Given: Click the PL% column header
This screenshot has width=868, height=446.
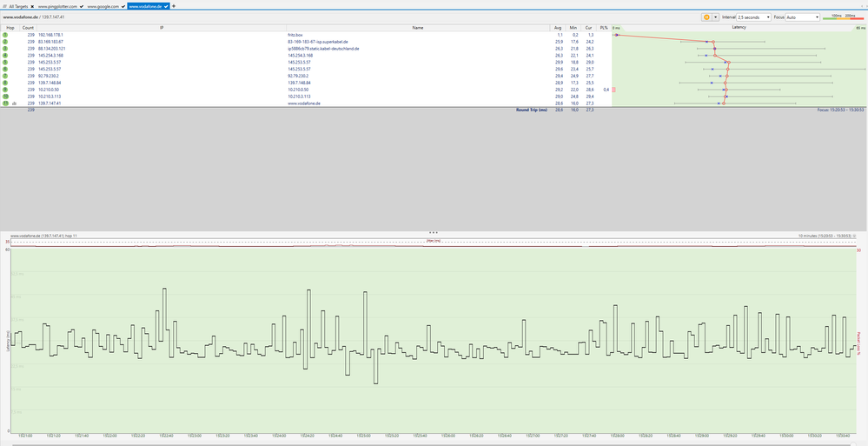Looking at the screenshot, I should coord(604,27).
